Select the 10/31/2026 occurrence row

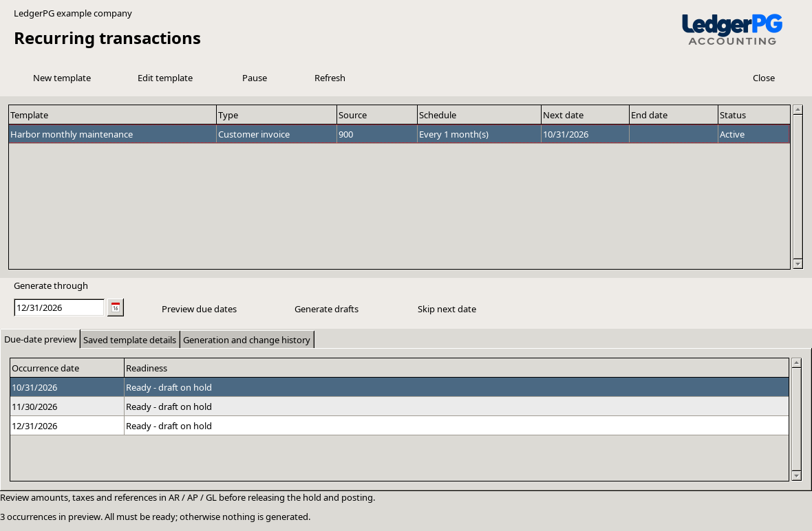point(399,387)
